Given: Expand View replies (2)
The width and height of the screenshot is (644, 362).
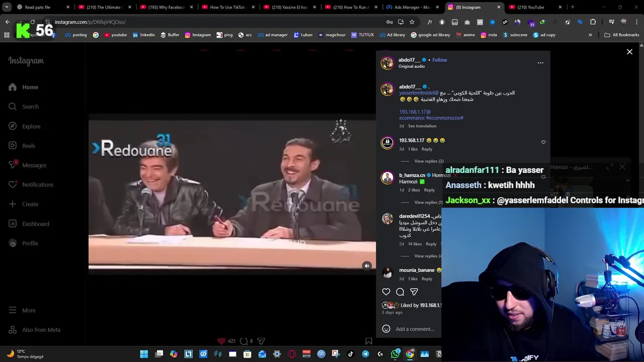Looking at the screenshot, I should click(x=429, y=161).
